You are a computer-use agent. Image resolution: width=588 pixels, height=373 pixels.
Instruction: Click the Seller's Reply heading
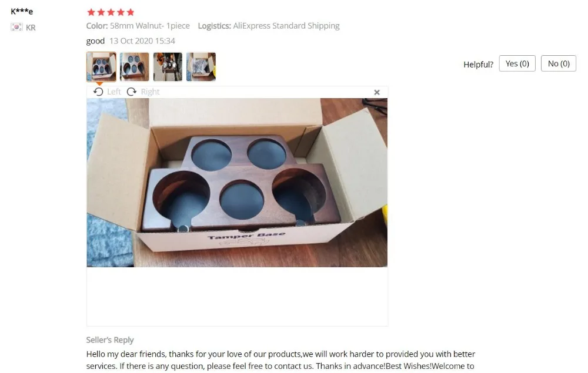coord(110,340)
